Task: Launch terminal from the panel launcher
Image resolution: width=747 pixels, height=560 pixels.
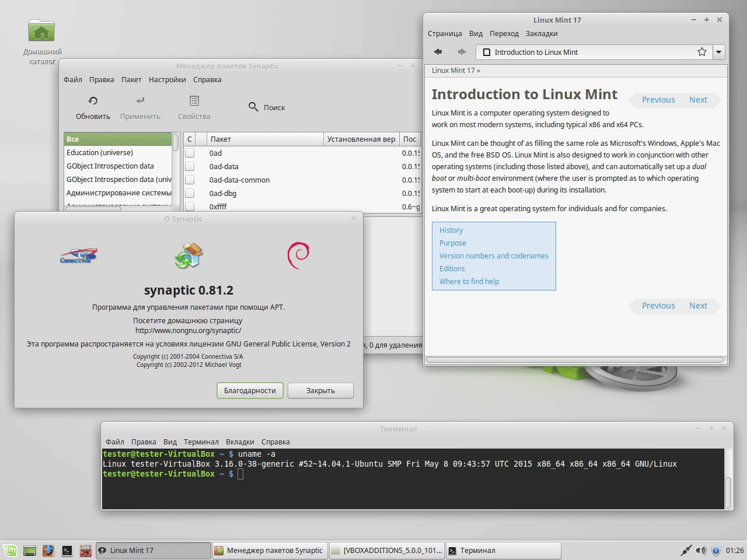Action: tap(67, 550)
